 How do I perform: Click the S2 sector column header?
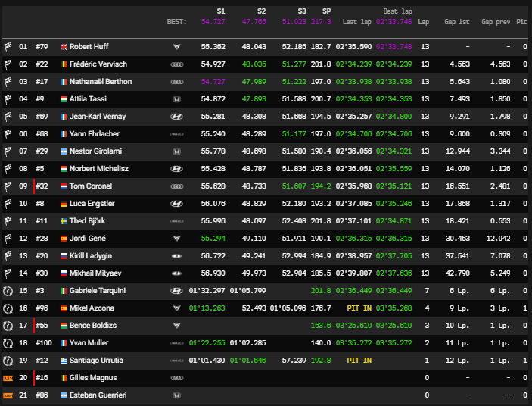tap(261, 11)
